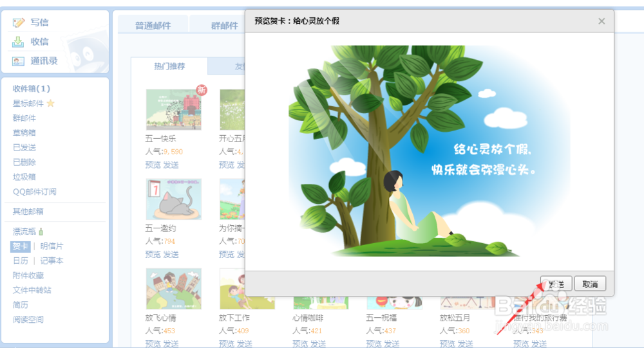The image size is (644, 348).
Task: Open 收件箱(1) inbox folder
Action: click(31, 89)
